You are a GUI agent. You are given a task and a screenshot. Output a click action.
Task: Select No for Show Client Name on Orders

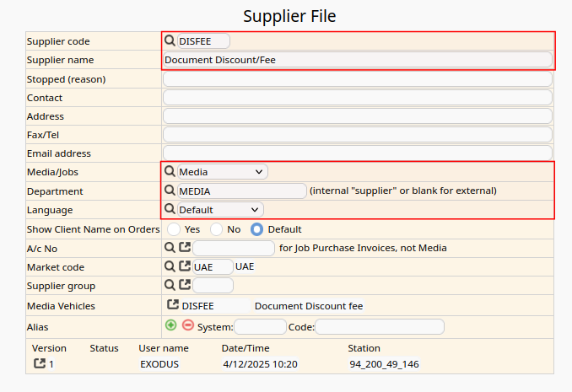pyautogui.click(x=217, y=229)
